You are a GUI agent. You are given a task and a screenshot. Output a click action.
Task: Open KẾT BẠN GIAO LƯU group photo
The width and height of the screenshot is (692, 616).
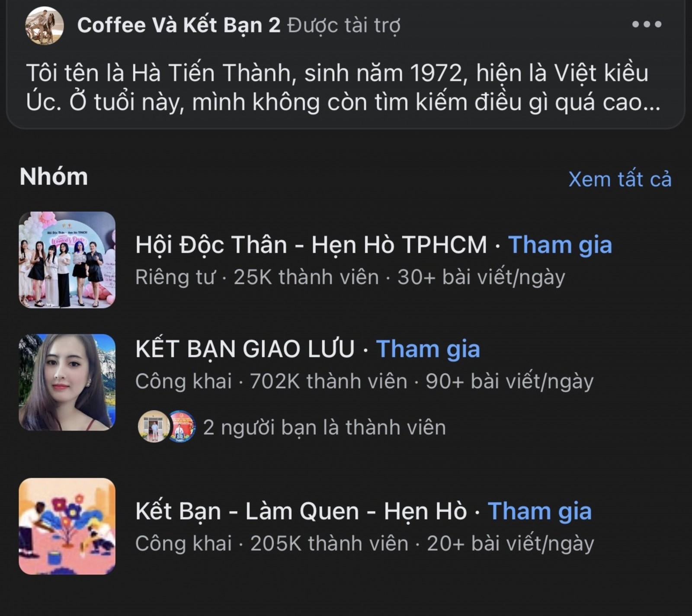67,382
